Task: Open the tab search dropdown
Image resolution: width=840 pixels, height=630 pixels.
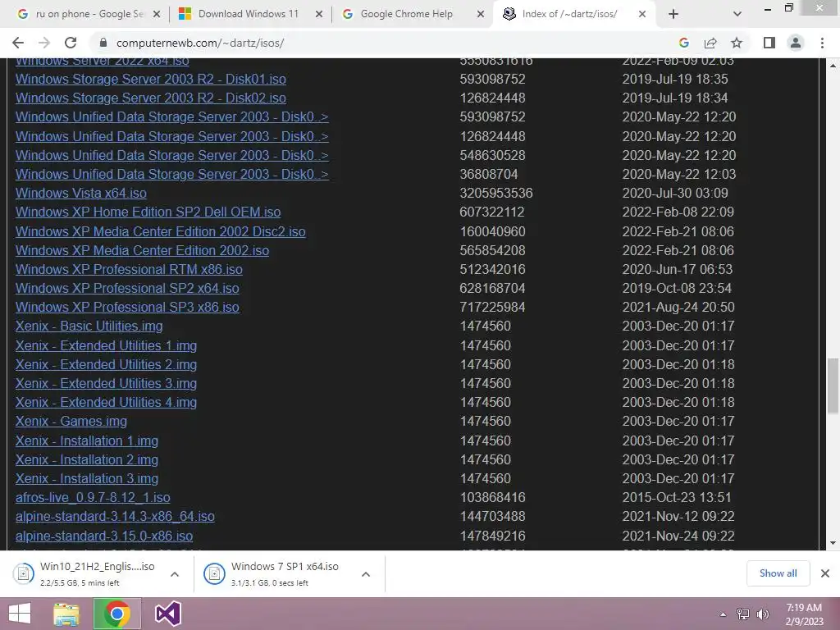Action: point(737,14)
